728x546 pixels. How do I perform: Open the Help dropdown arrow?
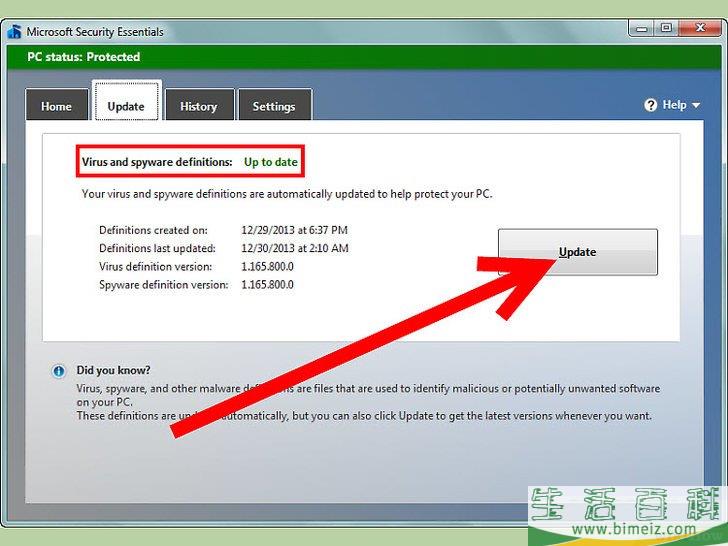(x=696, y=105)
